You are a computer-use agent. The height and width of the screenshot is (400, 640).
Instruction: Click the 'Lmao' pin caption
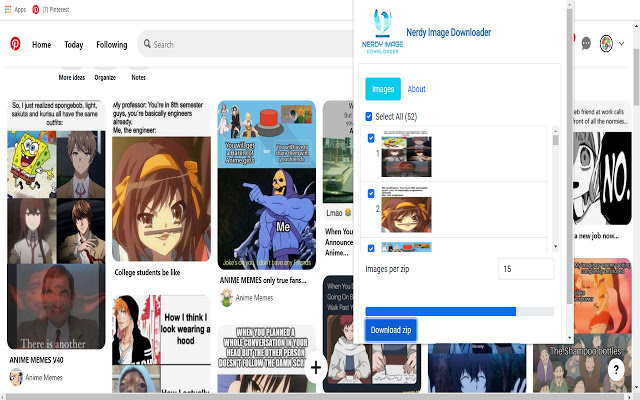click(339, 213)
